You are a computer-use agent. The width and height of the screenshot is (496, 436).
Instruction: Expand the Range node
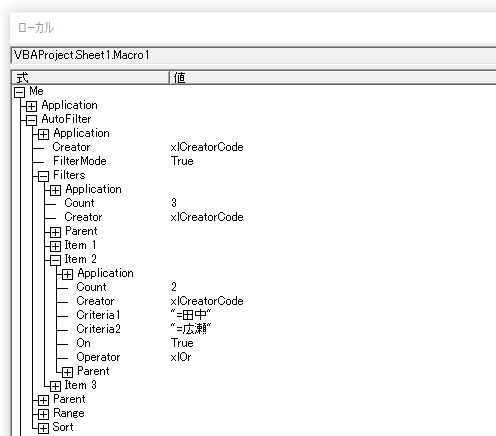click(x=43, y=414)
